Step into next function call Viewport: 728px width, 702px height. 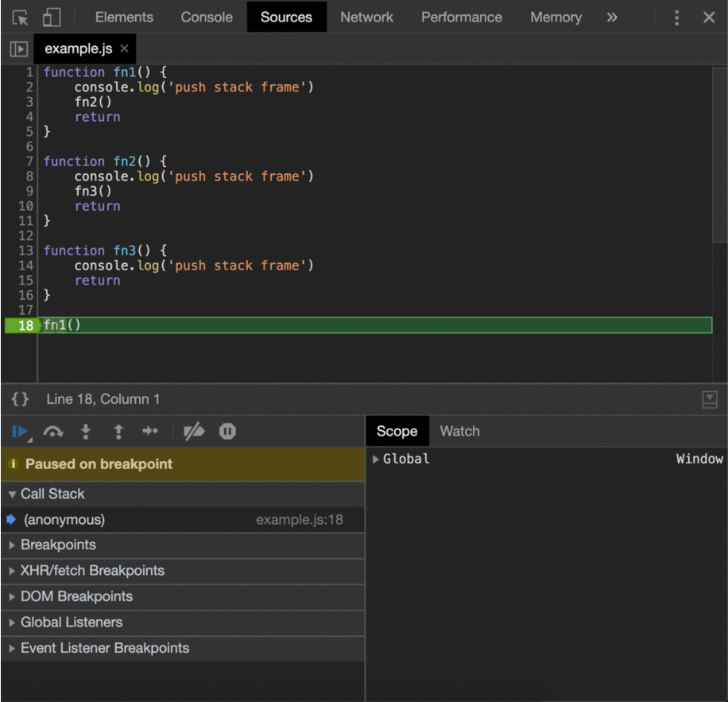coord(86,432)
